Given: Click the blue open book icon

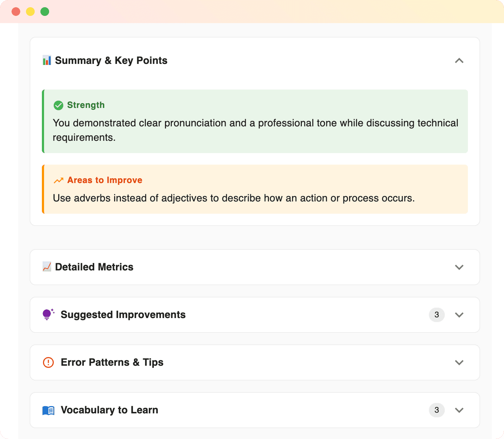Looking at the screenshot, I should [x=48, y=410].
